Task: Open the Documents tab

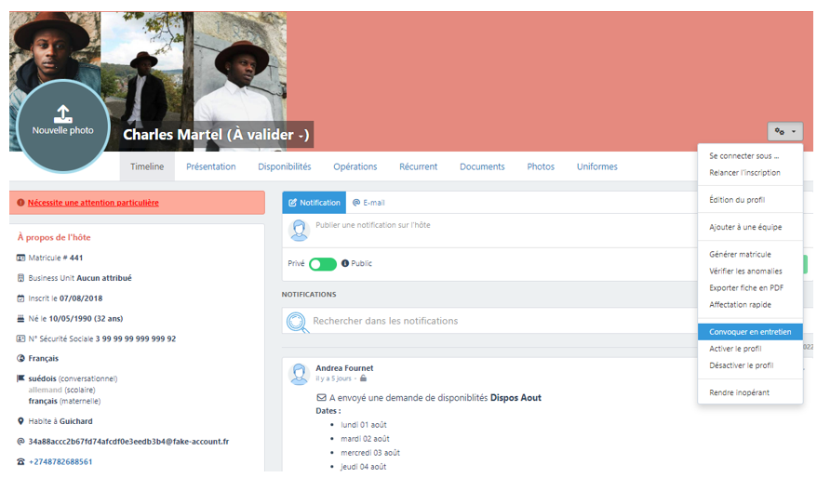Action: click(482, 167)
